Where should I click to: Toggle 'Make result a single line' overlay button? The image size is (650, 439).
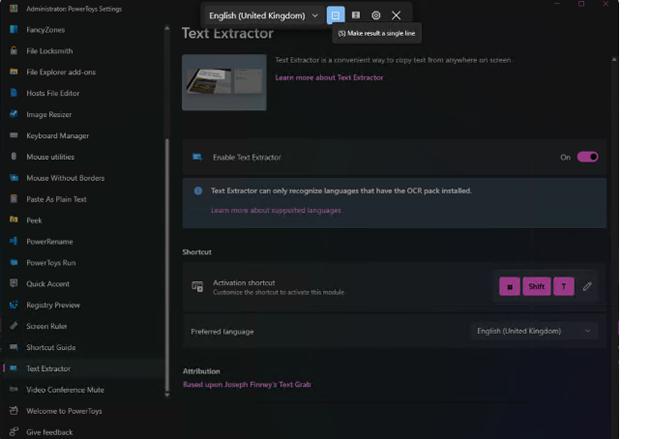click(336, 15)
